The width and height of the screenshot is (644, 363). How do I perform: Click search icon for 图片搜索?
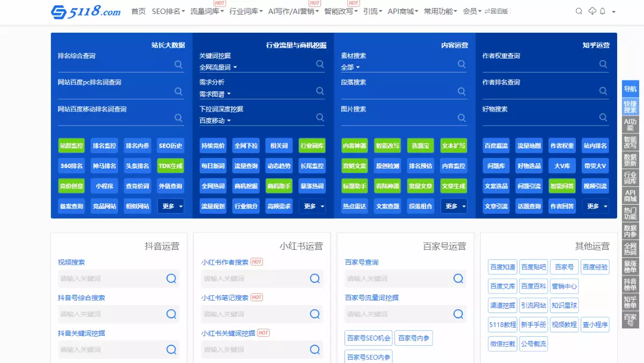coord(462,118)
